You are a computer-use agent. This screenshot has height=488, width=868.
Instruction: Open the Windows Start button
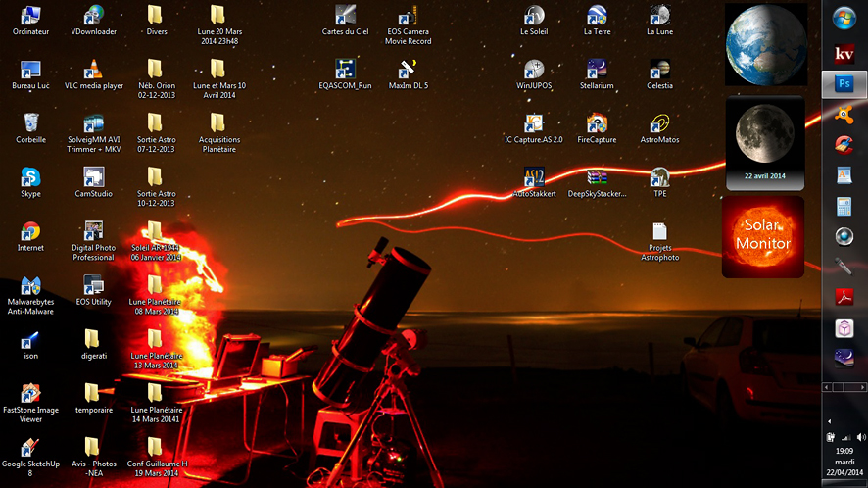click(844, 19)
